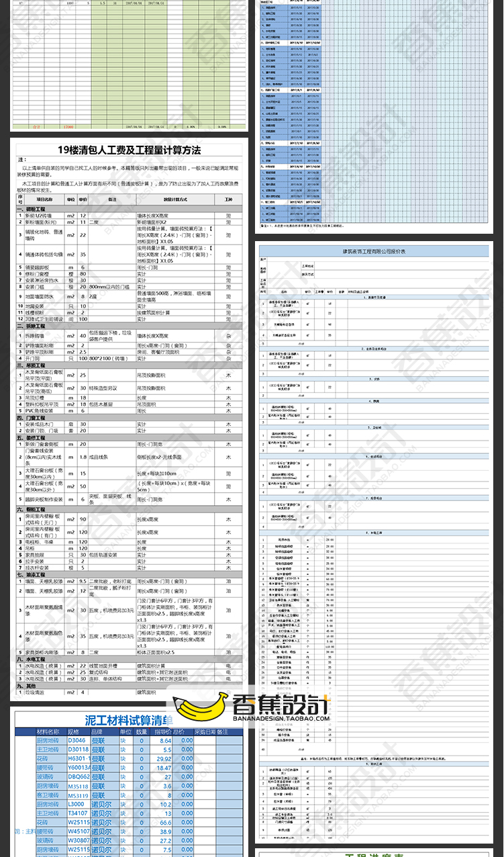Click the 数量计算方式 column header
The width and height of the screenshot is (504, 857).
[176, 199]
